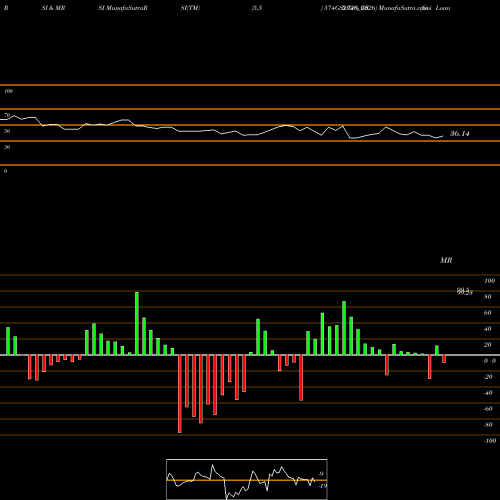Click the last red bar of MR histogram

tap(444, 359)
